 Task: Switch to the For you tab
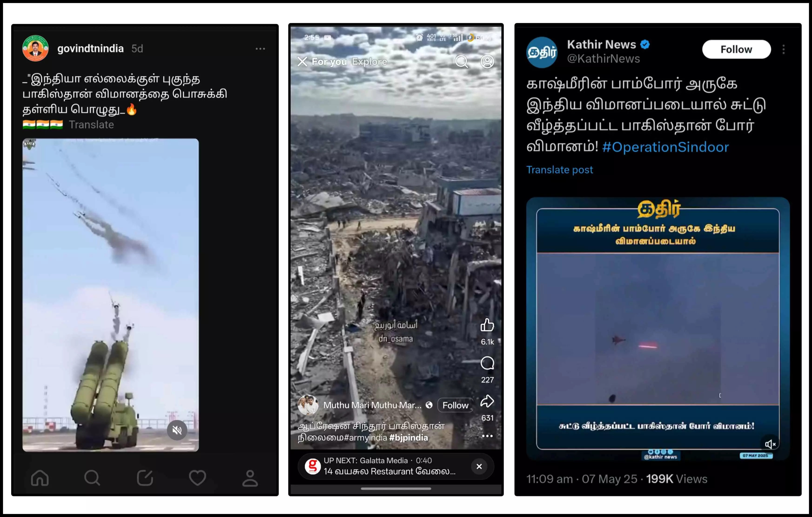(329, 62)
